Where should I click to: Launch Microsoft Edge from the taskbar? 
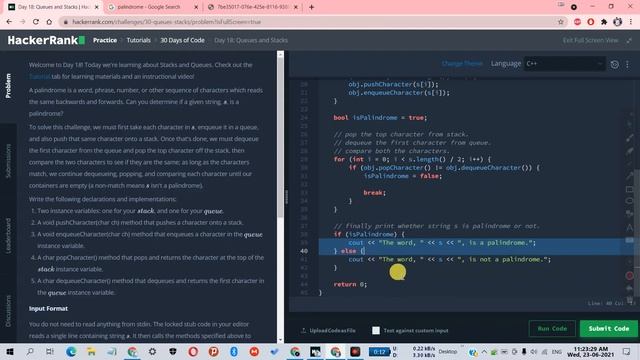click(x=71, y=351)
